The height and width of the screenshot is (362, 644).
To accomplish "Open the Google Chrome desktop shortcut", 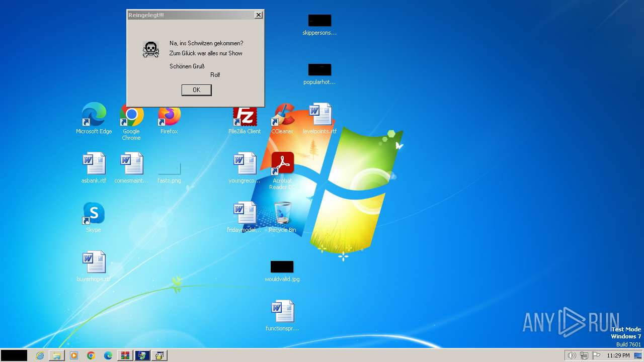I will 131,122.
